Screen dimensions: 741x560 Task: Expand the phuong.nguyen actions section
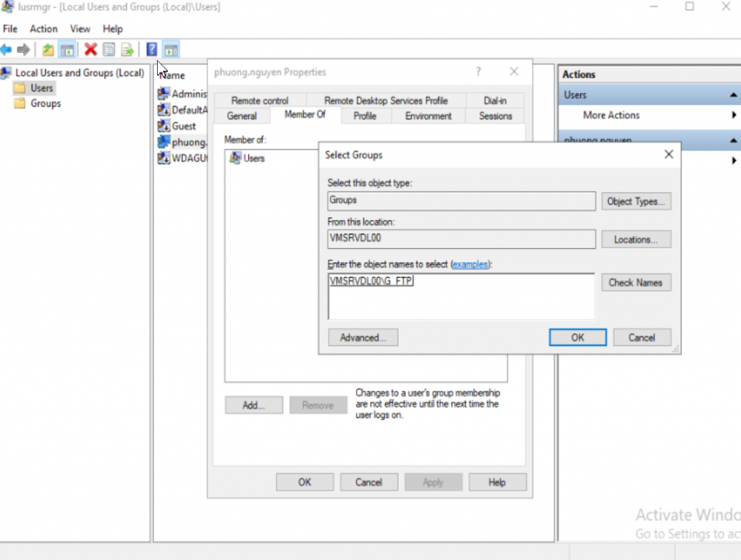pyautogui.click(x=734, y=140)
